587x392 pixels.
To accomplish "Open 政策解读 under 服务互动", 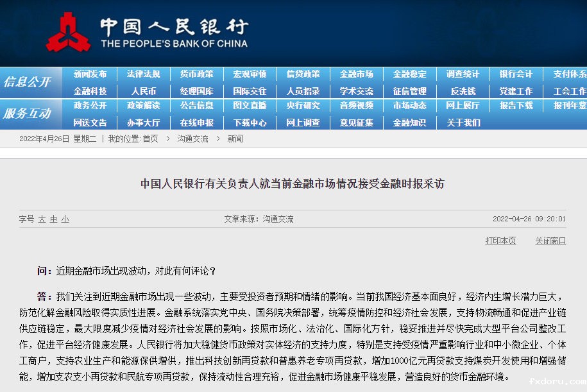I will coord(143,106).
